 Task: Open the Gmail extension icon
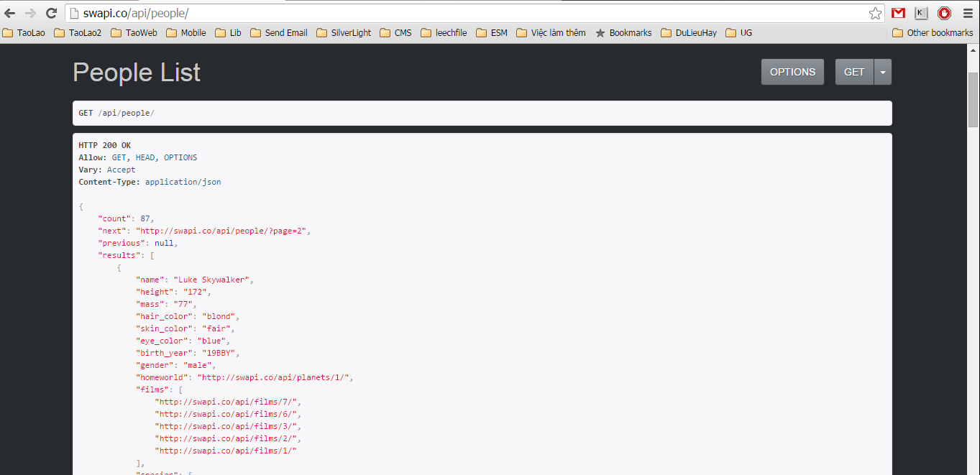(898, 13)
